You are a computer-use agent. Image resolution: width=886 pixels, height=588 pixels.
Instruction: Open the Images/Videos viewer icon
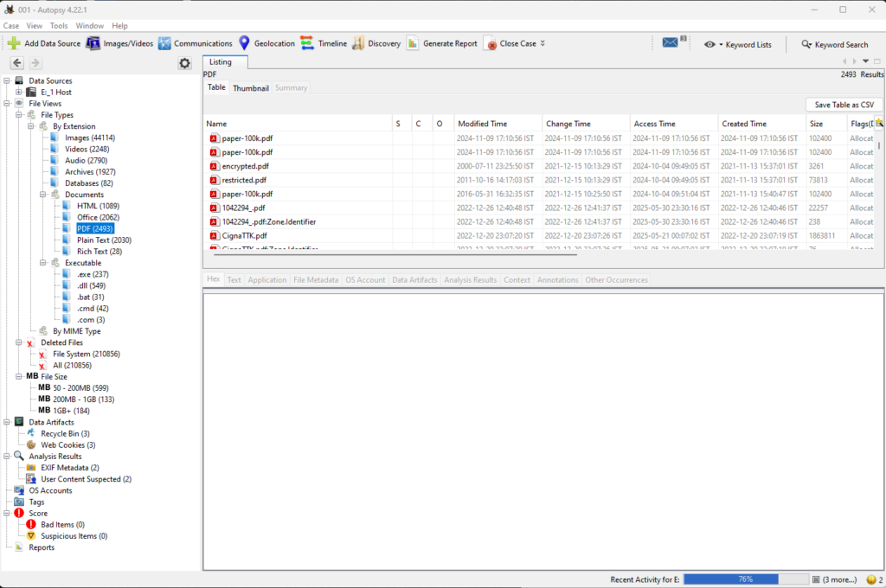coord(93,43)
